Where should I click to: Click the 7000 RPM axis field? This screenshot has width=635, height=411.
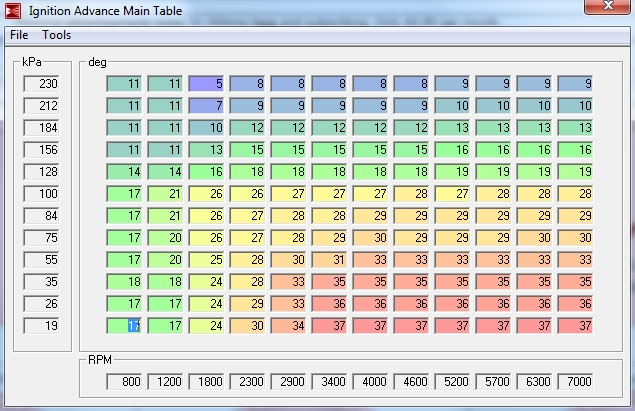pos(575,381)
